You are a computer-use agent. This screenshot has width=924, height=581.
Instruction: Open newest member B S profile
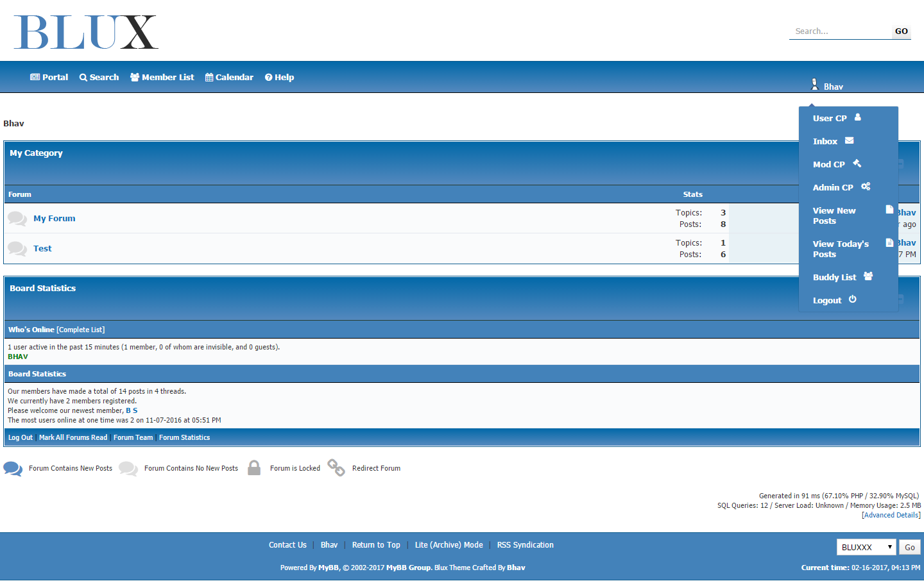pos(132,410)
